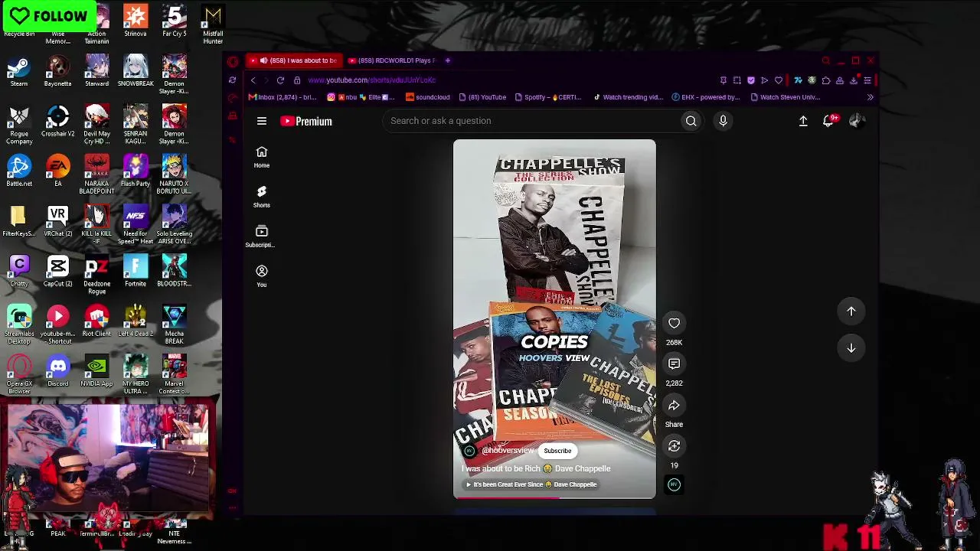Open Steam desktop shortcut

(x=19, y=72)
